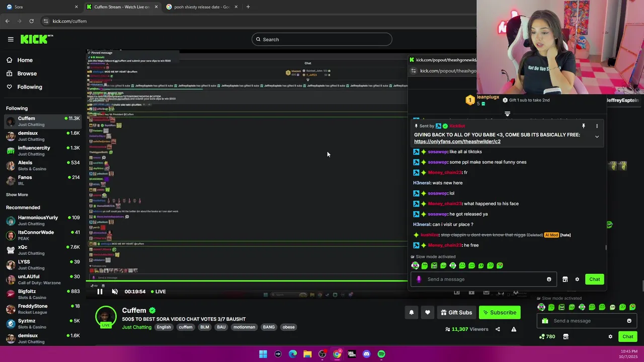
Task: Unmute the stream volume icon
Action: 115,292
